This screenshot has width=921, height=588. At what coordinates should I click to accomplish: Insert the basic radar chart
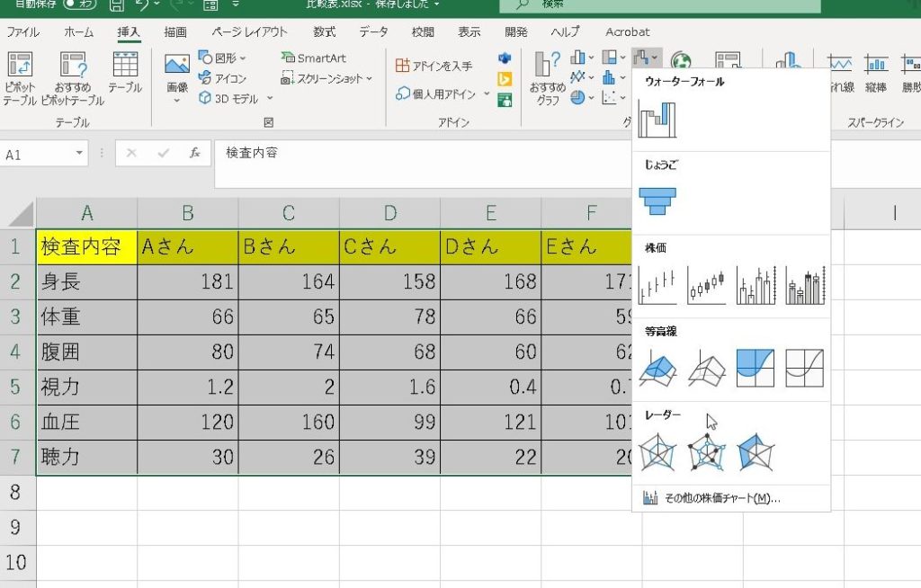coord(657,453)
